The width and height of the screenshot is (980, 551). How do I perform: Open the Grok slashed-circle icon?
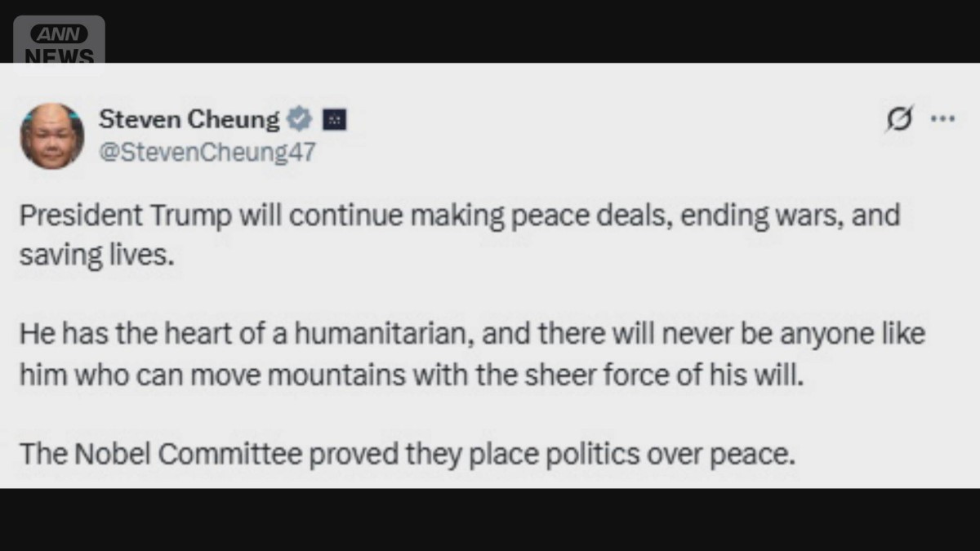[899, 119]
